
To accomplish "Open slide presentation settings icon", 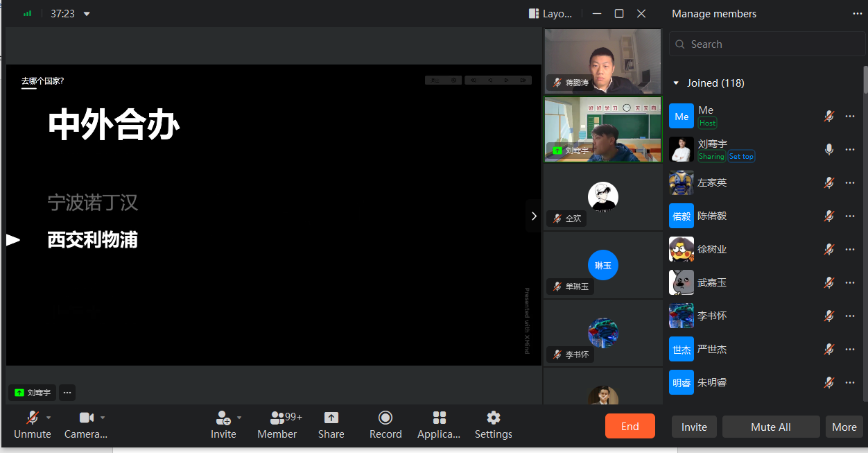I will point(454,80).
